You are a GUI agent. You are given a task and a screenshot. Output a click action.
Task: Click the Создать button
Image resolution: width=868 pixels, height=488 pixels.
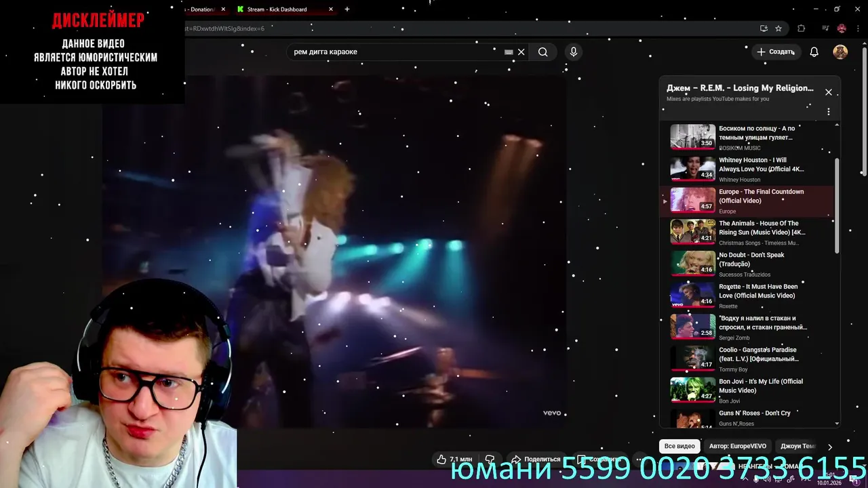[776, 52]
